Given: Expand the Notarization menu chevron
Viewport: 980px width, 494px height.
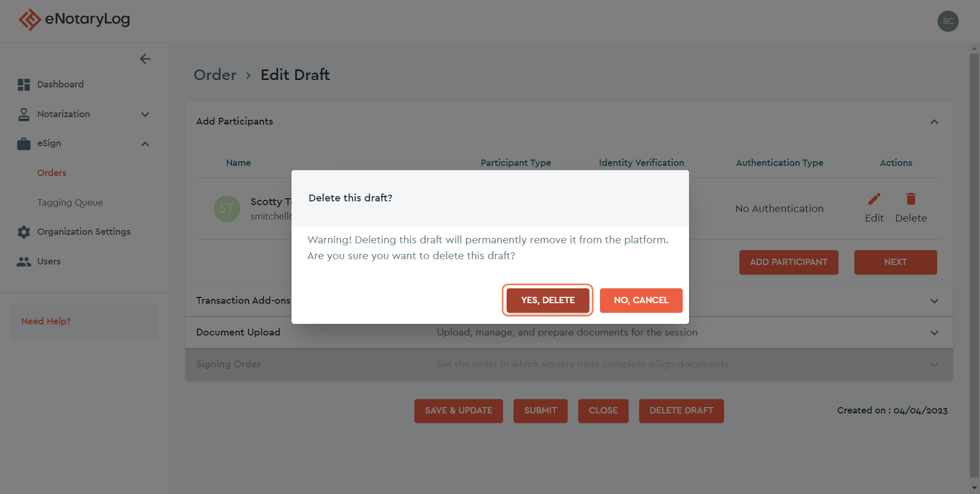Looking at the screenshot, I should click(145, 114).
